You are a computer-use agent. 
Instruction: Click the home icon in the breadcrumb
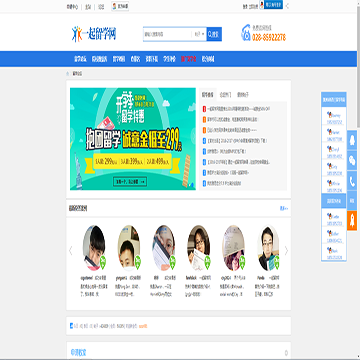pyautogui.click(x=68, y=74)
